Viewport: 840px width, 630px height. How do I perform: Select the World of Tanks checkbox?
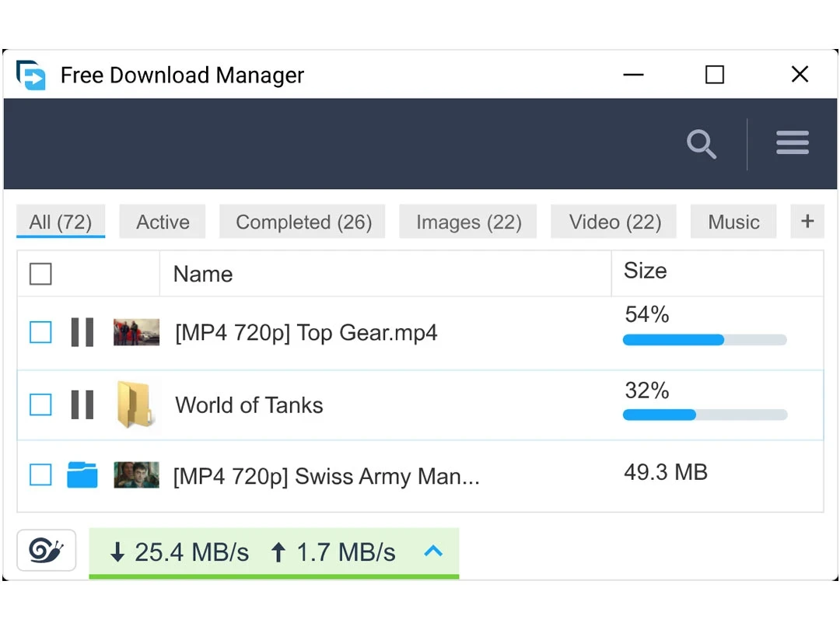(x=40, y=404)
